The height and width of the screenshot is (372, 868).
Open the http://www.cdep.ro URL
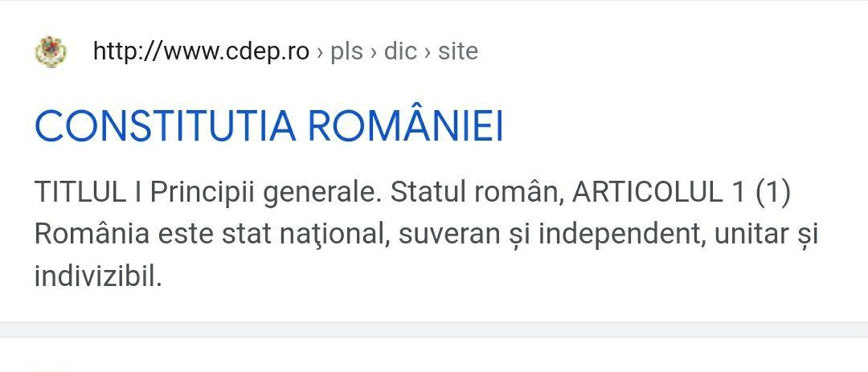click(x=201, y=51)
